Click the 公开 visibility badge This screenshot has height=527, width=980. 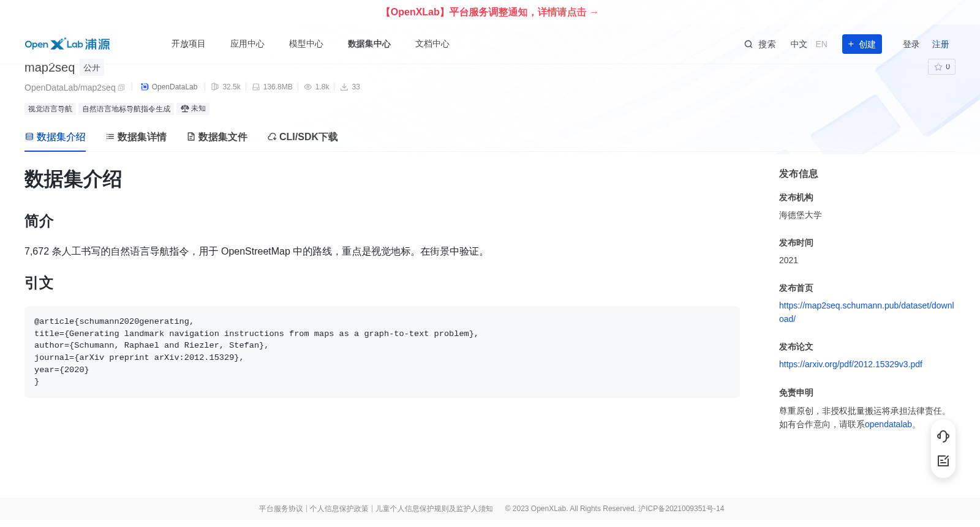[x=92, y=67]
